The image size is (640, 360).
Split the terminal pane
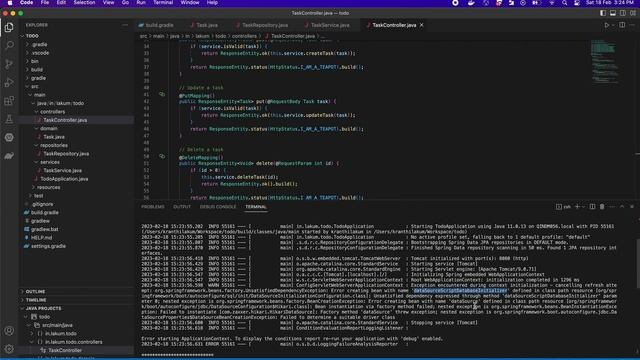click(x=592, y=207)
